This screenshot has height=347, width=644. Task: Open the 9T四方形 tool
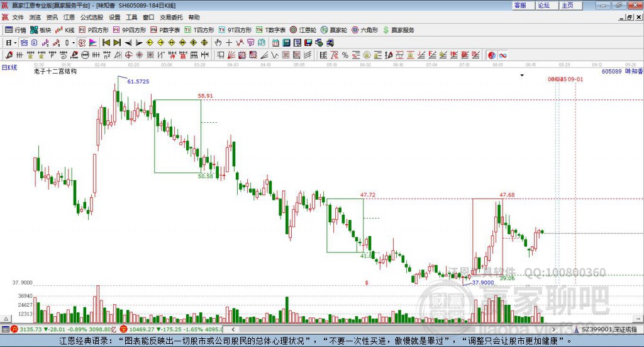pyautogui.click(x=235, y=30)
